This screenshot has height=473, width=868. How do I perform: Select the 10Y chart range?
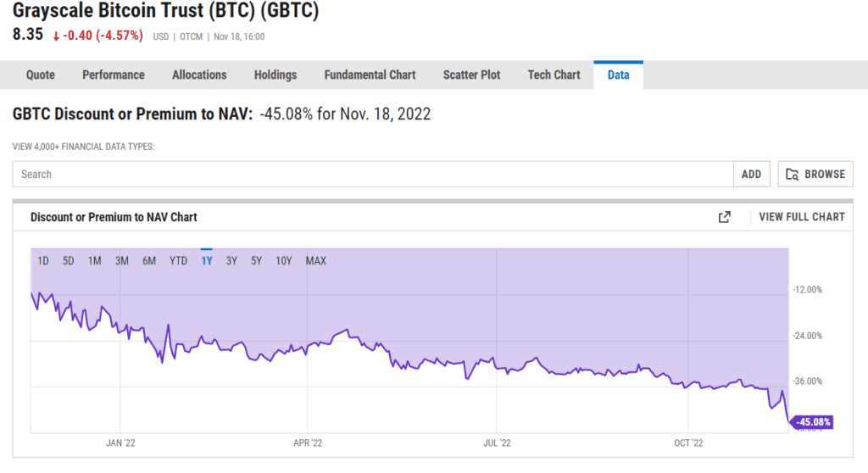point(283,261)
